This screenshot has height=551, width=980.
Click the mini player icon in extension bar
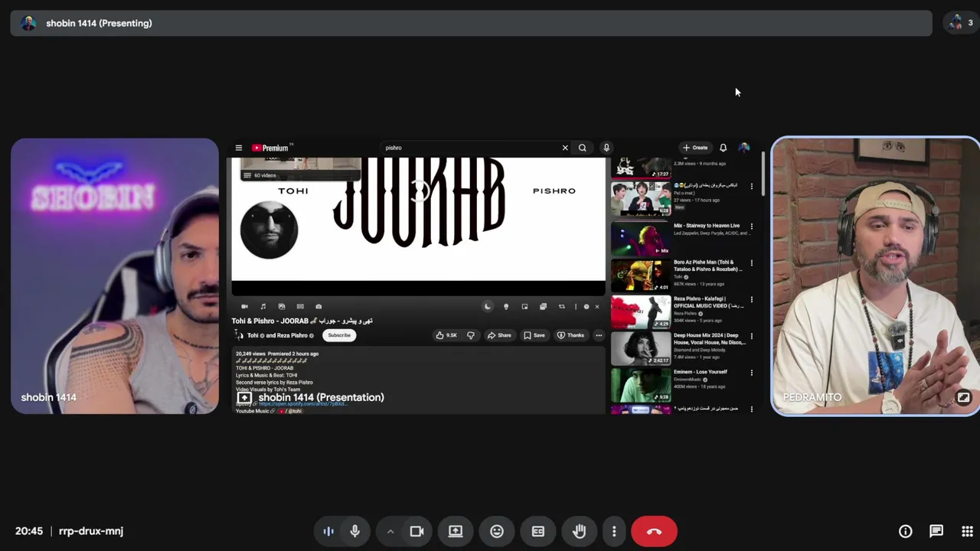click(524, 307)
